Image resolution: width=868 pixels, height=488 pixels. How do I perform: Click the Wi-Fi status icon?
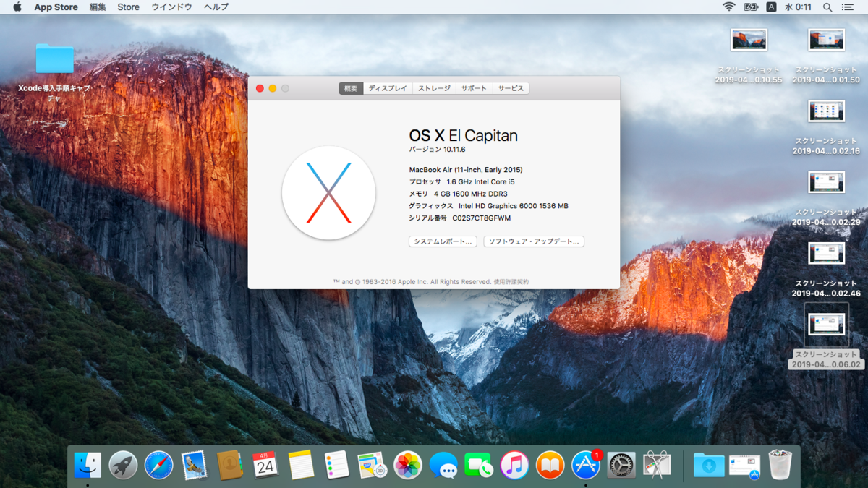(x=728, y=7)
